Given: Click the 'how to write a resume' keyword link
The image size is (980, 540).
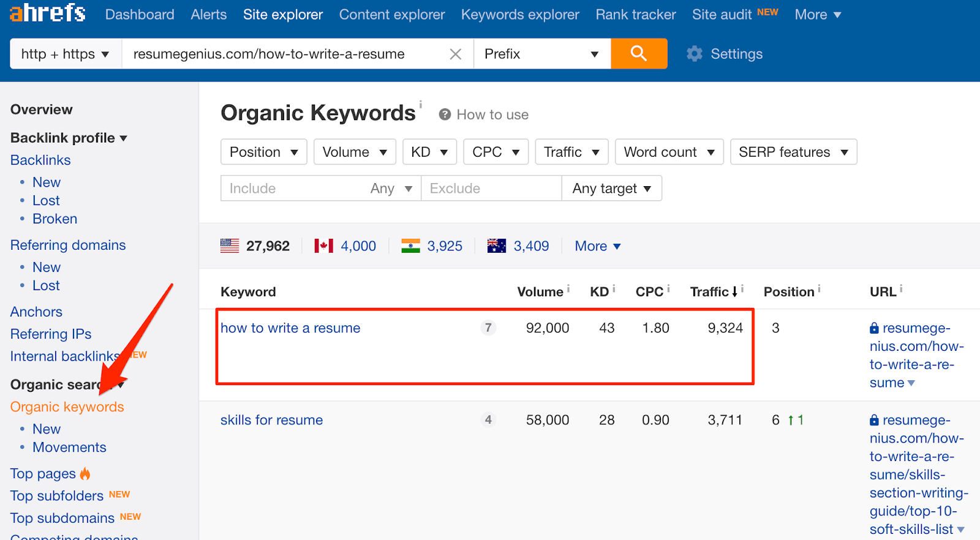Looking at the screenshot, I should click(290, 328).
